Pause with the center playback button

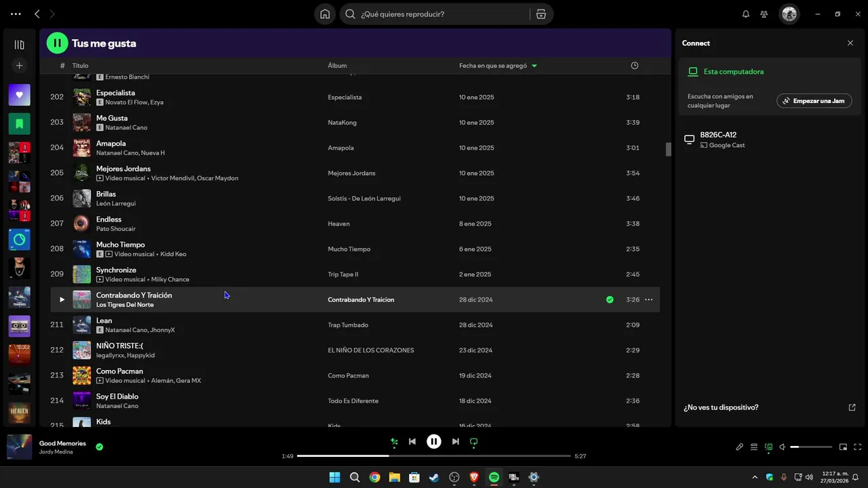pyautogui.click(x=434, y=442)
